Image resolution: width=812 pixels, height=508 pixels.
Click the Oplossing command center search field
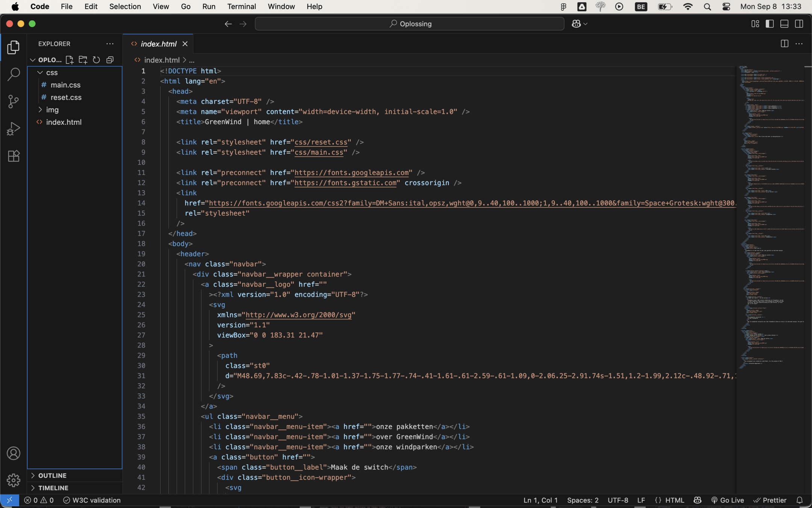pyautogui.click(x=409, y=24)
